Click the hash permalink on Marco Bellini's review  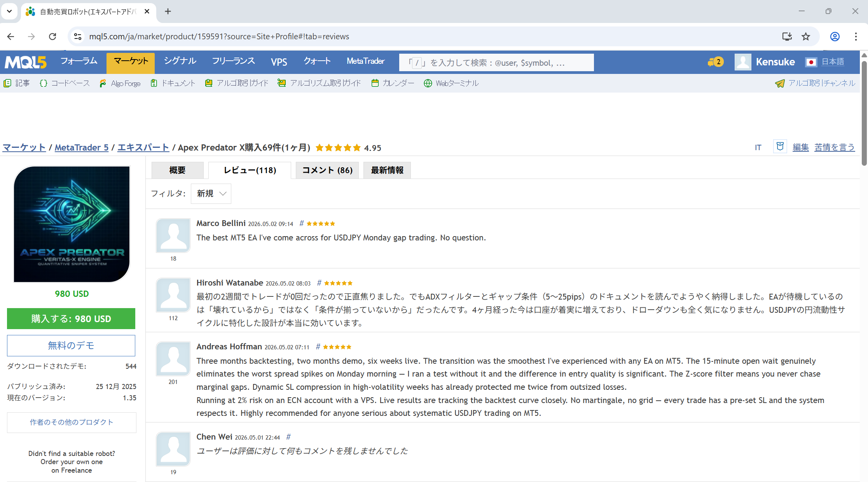pos(301,223)
